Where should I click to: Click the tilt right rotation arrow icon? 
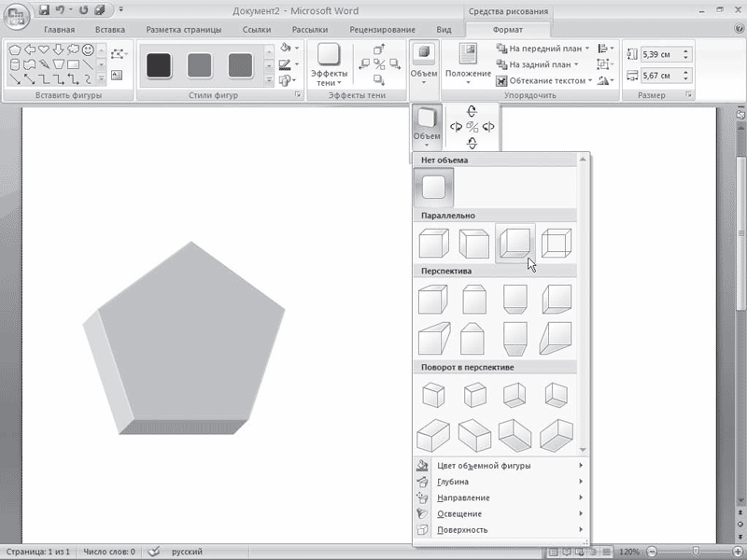point(487,127)
